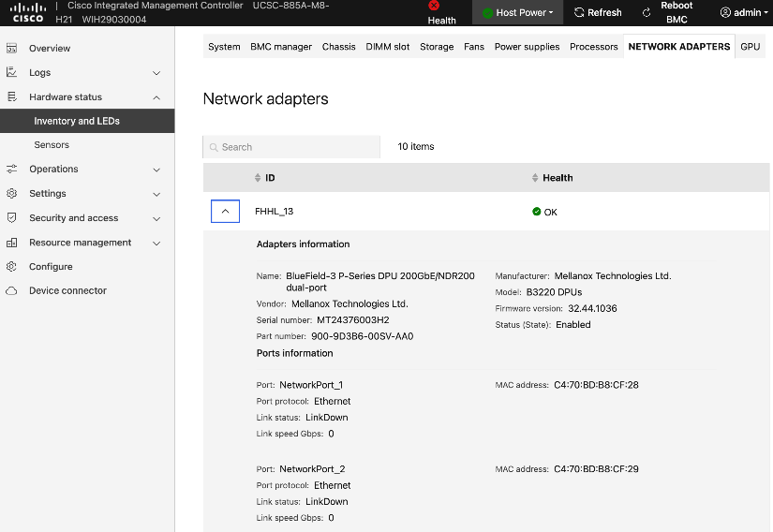
Task: Switch to the Power supplies tab
Action: point(527,46)
